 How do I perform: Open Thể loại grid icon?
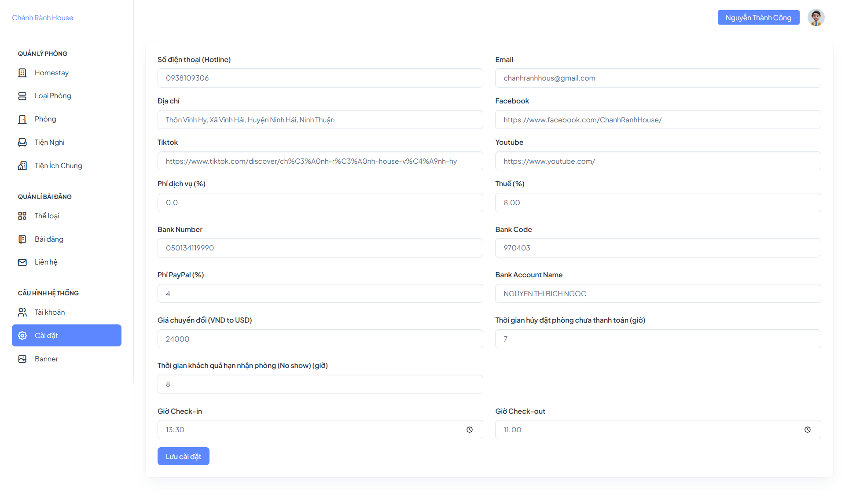coord(22,216)
